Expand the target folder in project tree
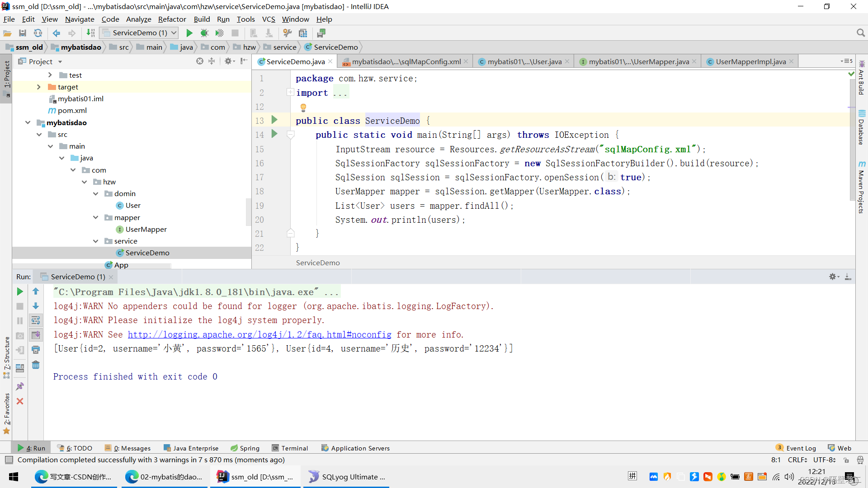The height and width of the screenshot is (488, 868). 39,87
